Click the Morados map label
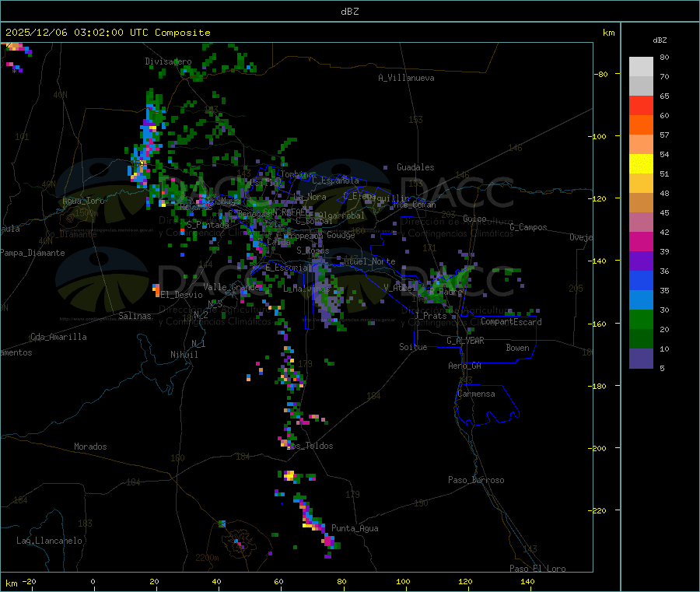The width and height of the screenshot is (700, 592). point(90,447)
